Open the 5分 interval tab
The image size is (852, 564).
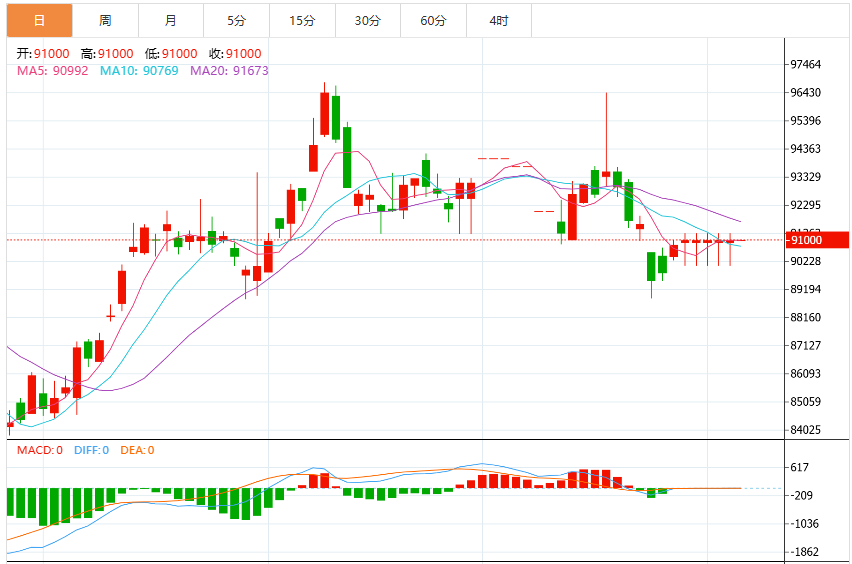pos(236,21)
